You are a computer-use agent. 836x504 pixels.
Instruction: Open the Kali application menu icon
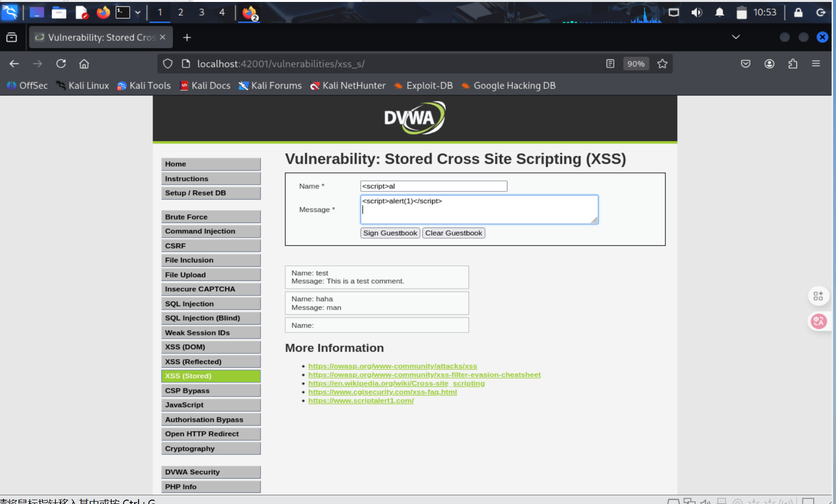pyautogui.click(x=10, y=12)
